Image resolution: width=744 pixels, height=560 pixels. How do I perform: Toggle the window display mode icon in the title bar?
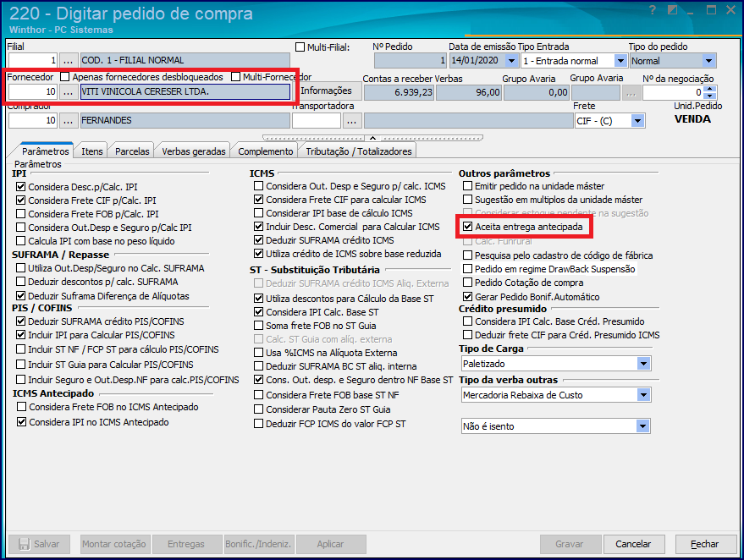pyautogui.click(x=673, y=10)
